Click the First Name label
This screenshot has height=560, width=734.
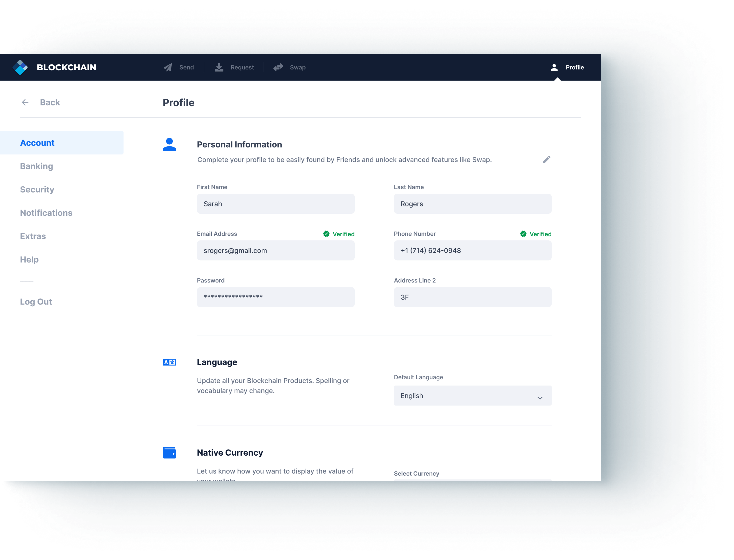click(x=212, y=187)
